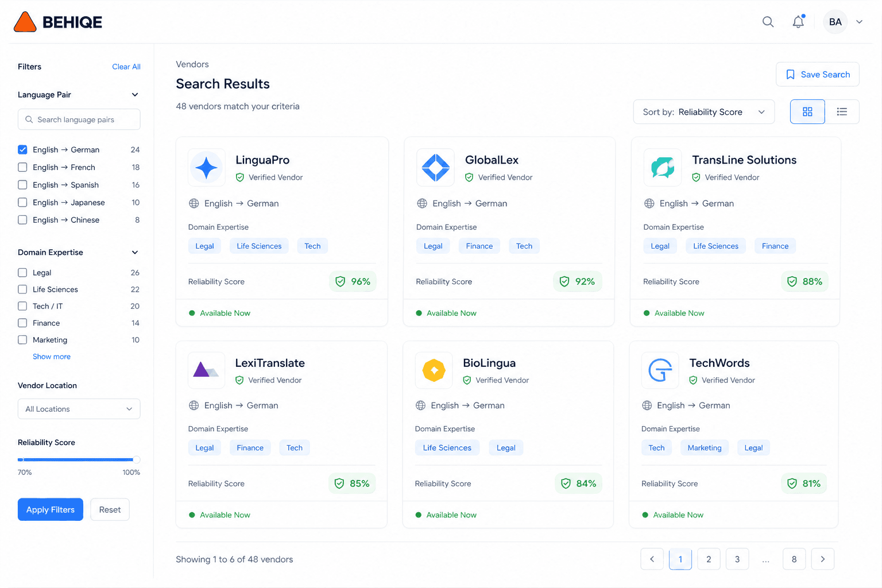Click the BioLingua vendor logo
This screenshot has width=882, height=588.
click(x=434, y=370)
